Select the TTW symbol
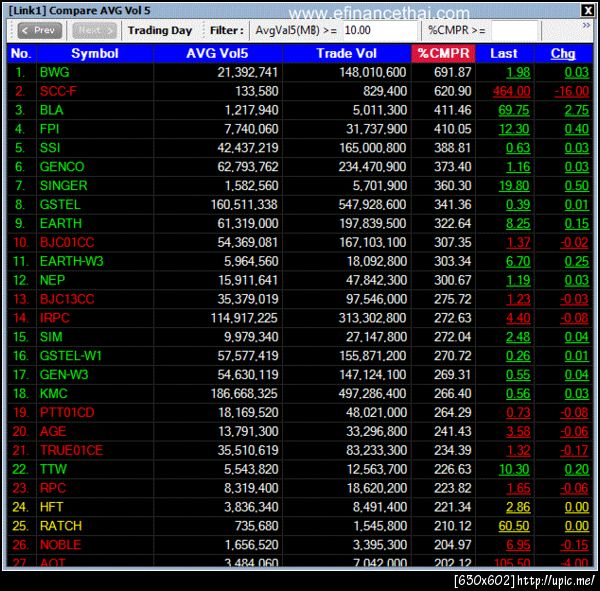600x591 pixels. coord(53,469)
